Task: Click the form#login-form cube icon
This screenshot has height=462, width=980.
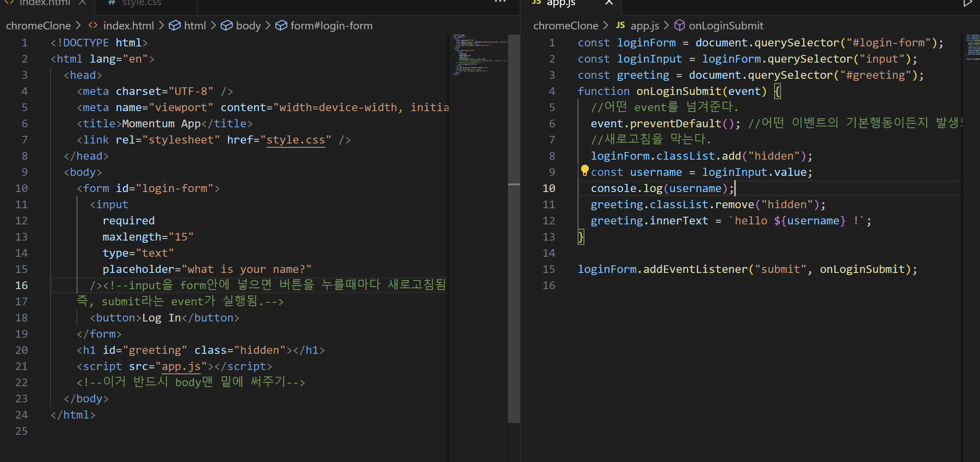Action: coord(281,26)
